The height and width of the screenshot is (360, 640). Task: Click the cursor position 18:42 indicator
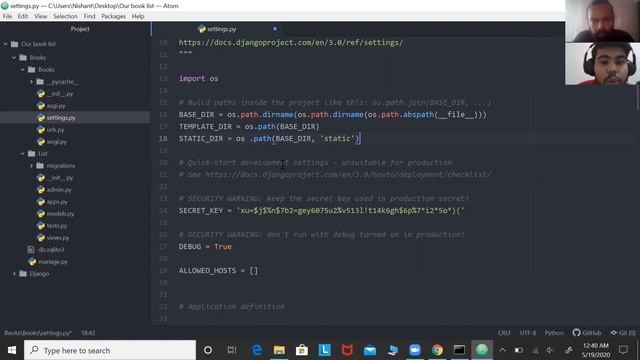(88, 333)
